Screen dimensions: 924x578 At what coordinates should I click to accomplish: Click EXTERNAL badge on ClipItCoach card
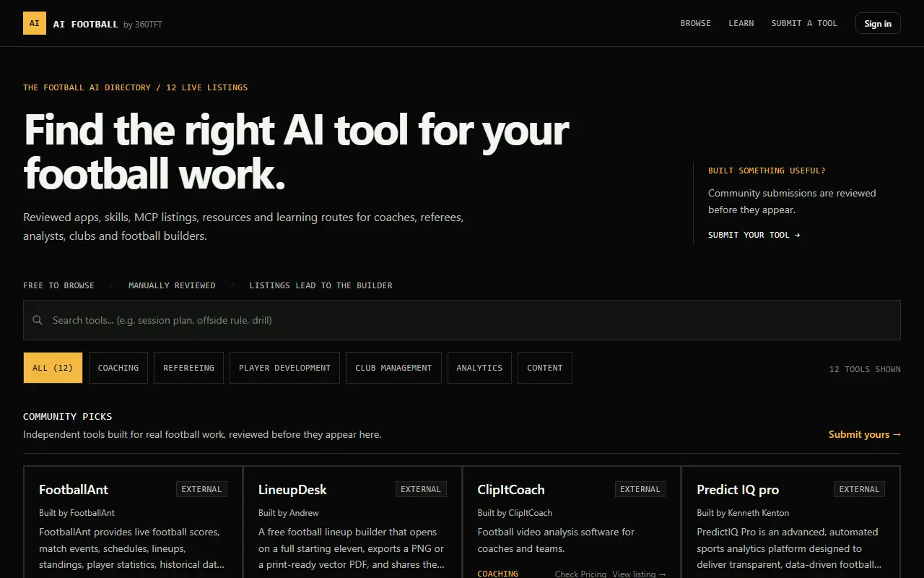point(640,489)
